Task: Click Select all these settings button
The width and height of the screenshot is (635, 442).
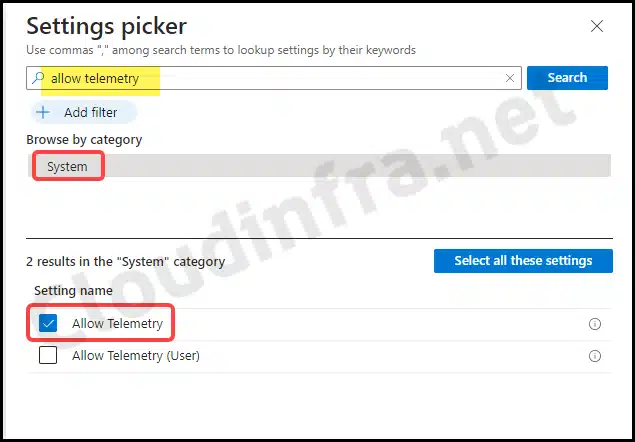Action: (x=523, y=261)
